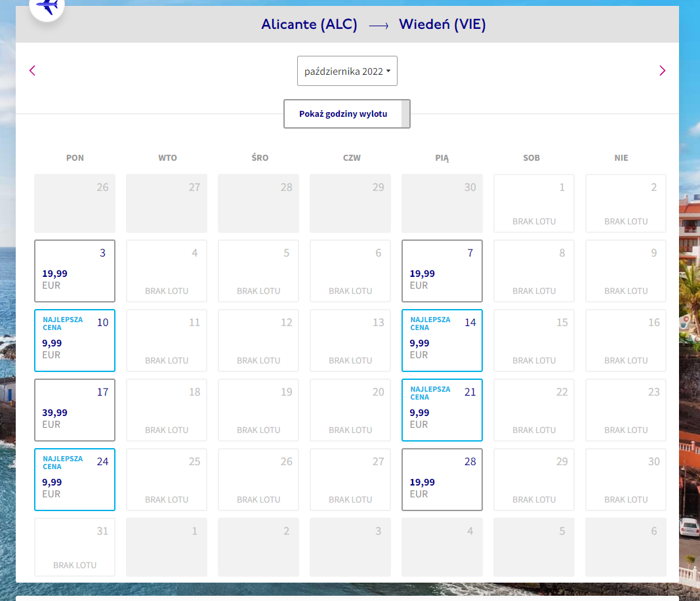The image size is (700, 601).
Task: Click the airplane logo icon
Action: click(47, 7)
